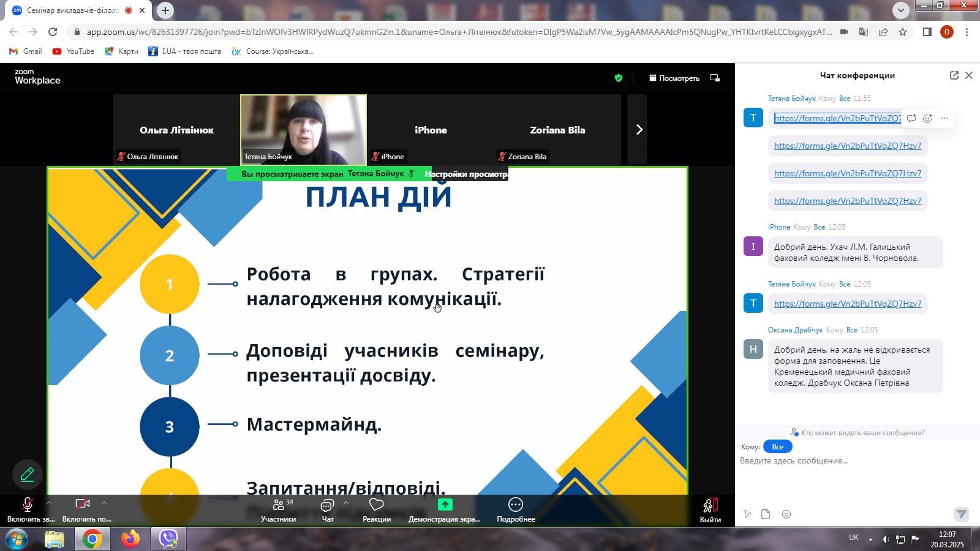The height and width of the screenshot is (551, 980).
Task: Open the recipient 'Все' dropdown in chat
Action: pyautogui.click(x=778, y=447)
